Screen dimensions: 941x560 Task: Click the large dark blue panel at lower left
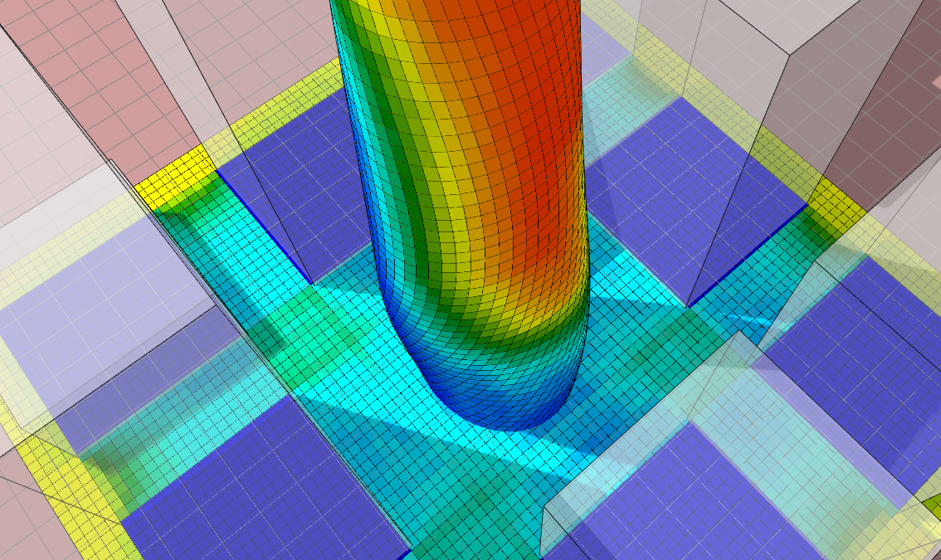pyautogui.click(x=249, y=481)
